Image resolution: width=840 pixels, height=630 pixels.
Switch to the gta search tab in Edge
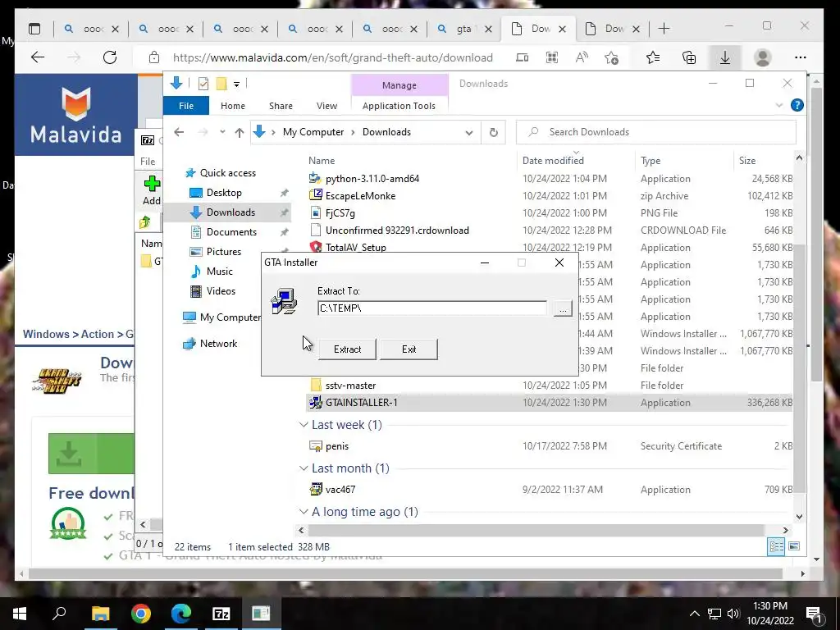click(x=464, y=29)
